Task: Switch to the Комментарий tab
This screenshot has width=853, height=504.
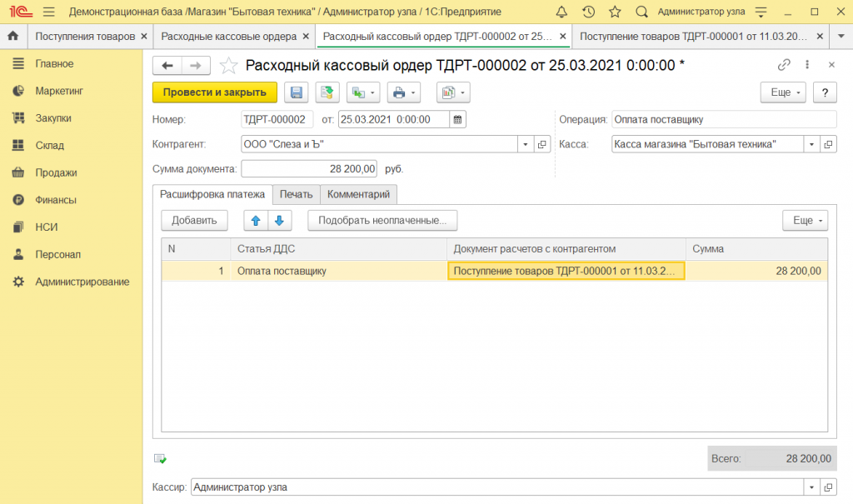Action: pos(358,194)
